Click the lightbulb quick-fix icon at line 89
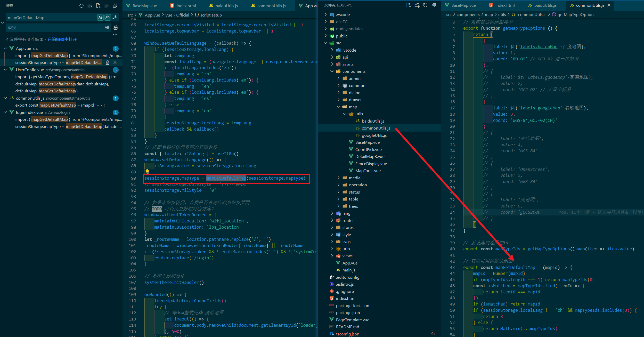This screenshot has height=337, width=644. point(147,172)
